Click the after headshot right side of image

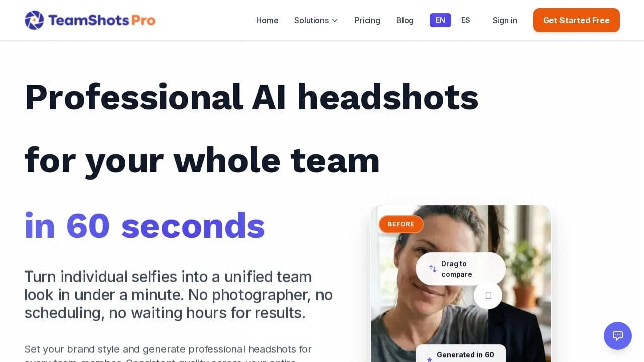point(520,284)
